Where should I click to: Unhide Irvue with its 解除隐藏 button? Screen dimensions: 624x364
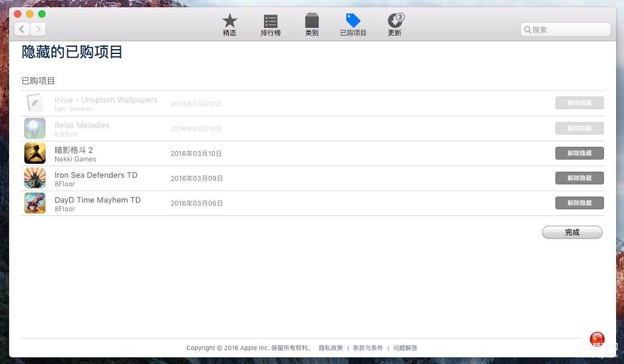click(580, 103)
